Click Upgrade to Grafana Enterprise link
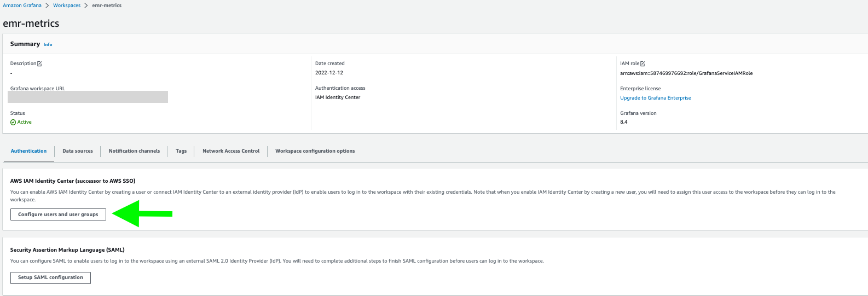This screenshot has width=868, height=296. pos(655,98)
